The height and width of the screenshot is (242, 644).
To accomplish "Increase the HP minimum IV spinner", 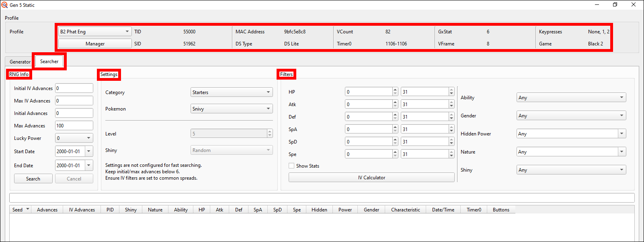I will (x=395, y=89).
